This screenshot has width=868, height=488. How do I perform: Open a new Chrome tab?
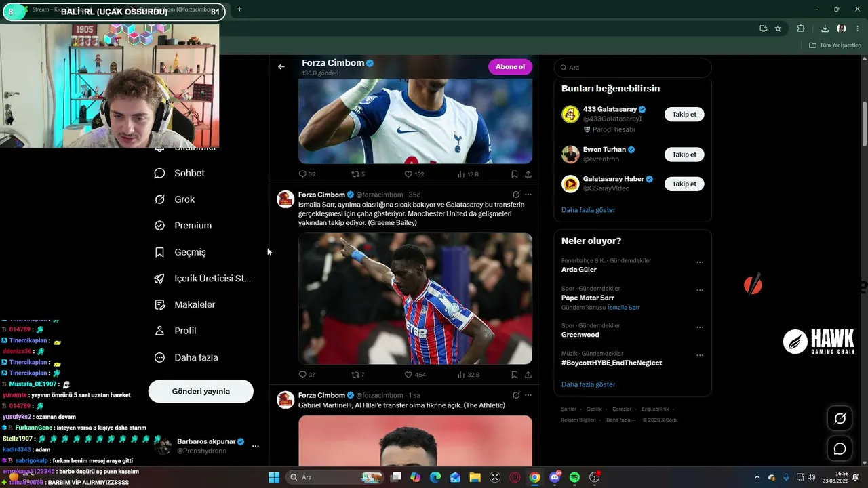point(239,9)
